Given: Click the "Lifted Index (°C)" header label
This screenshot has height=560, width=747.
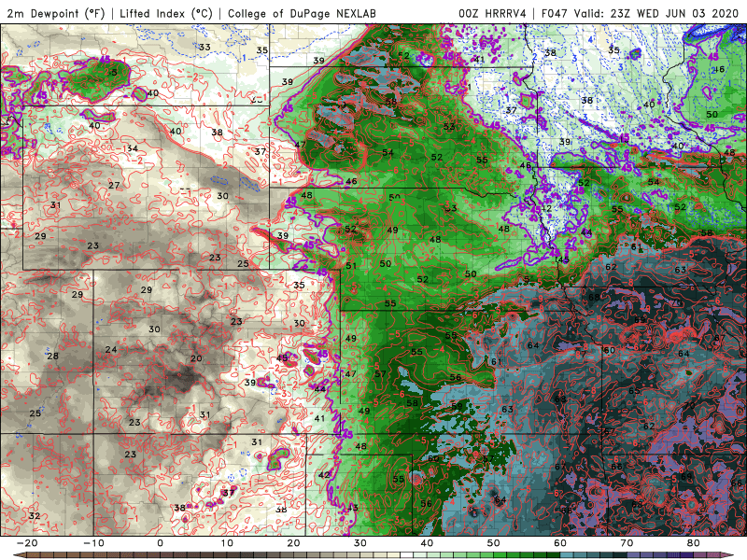Looking at the screenshot, I should 166,13.
